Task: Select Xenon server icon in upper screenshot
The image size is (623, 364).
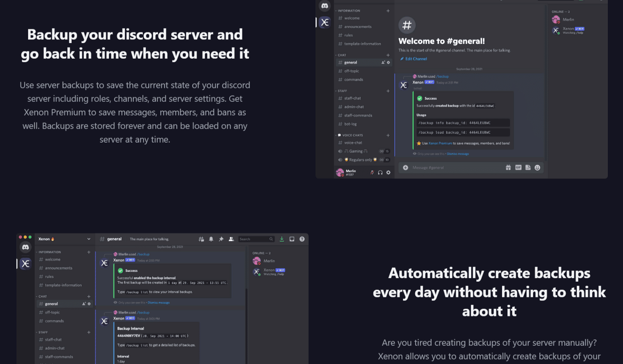Action: coord(325,22)
